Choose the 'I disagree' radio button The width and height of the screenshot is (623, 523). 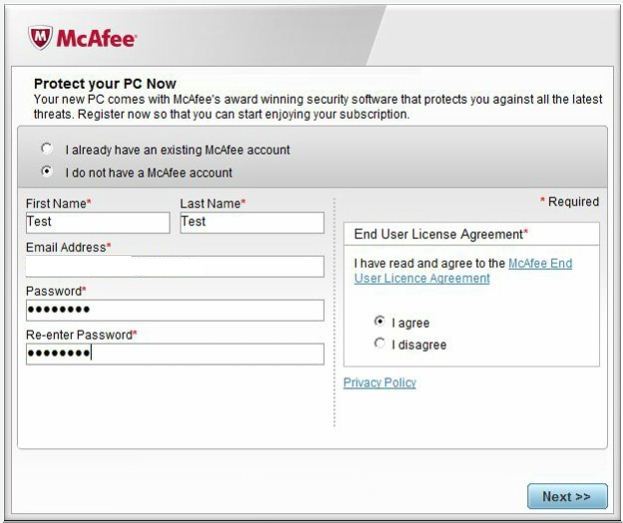tap(379, 343)
